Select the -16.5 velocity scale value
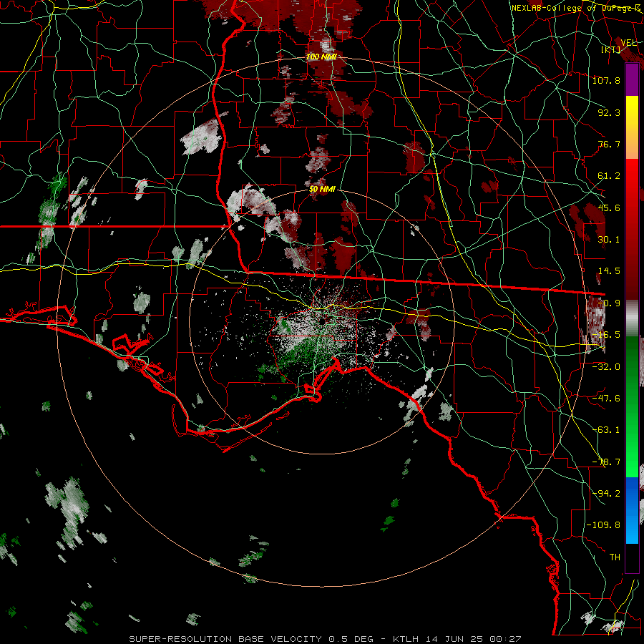The height and width of the screenshot is (644, 644). point(606,335)
